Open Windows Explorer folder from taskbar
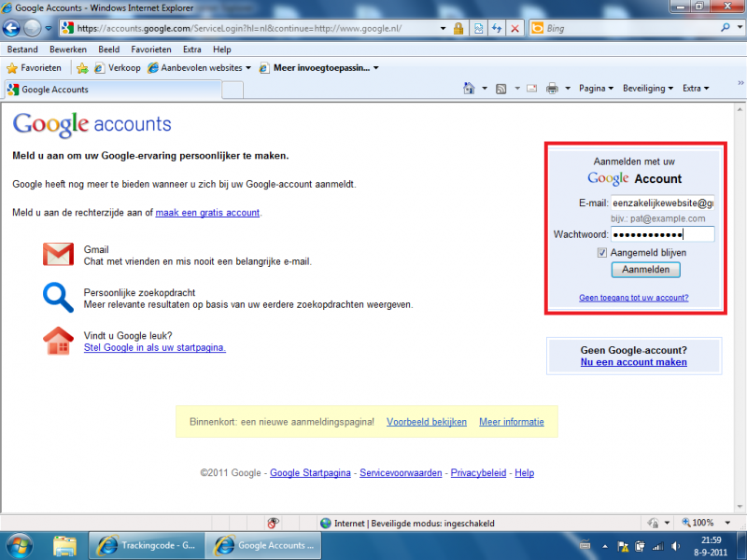The width and height of the screenshot is (747, 560). pos(64,545)
